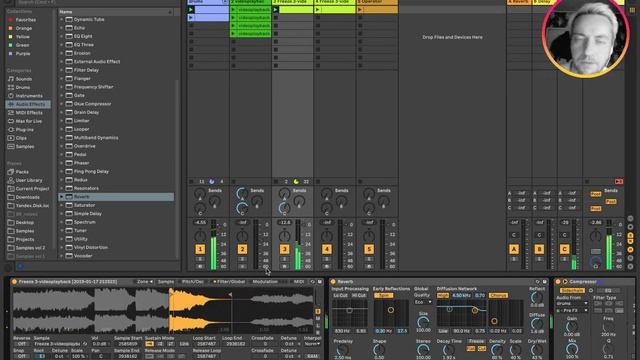Image resolution: width=640 pixels, height=360 pixels.
Task: Click hot-swap icon next to sample name
Action: [x=85, y=344]
